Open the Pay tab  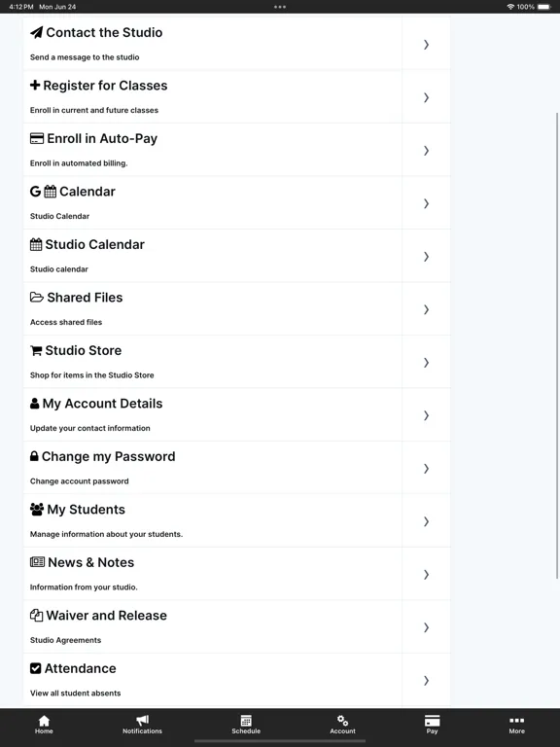point(432,725)
